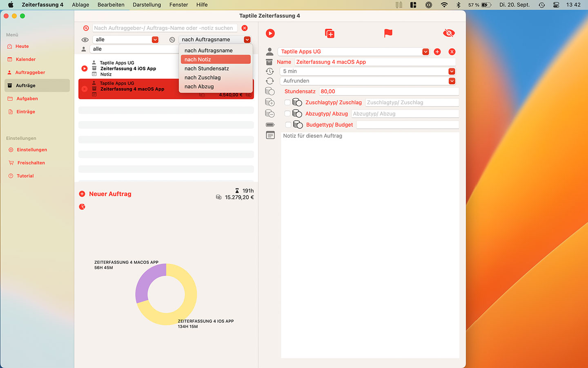Start timer with the red play button
This screenshot has width=588, height=368.
point(270,34)
